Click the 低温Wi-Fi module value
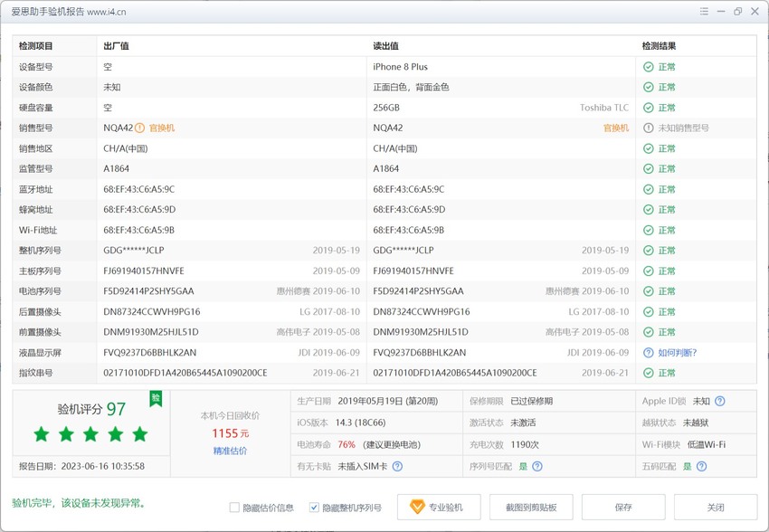 pyautogui.click(x=707, y=445)
